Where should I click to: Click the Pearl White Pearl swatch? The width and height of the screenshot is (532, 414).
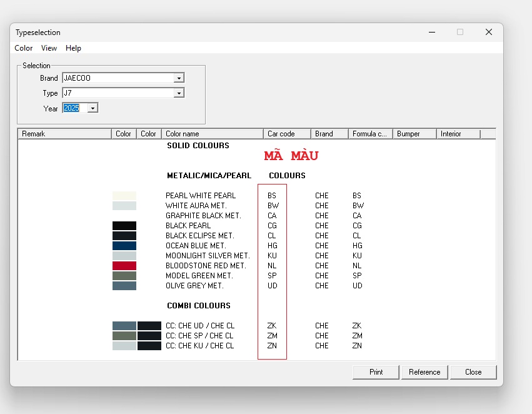[x=124, y=196]
